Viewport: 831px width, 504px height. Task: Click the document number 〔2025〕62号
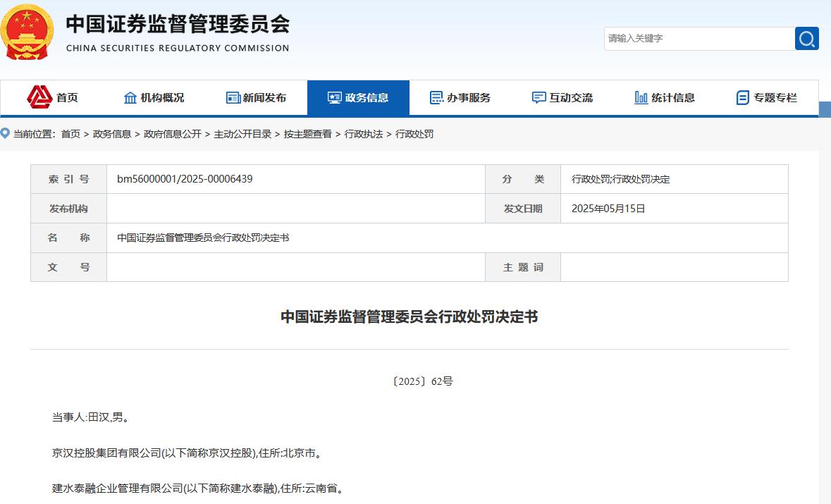[422, 381]
